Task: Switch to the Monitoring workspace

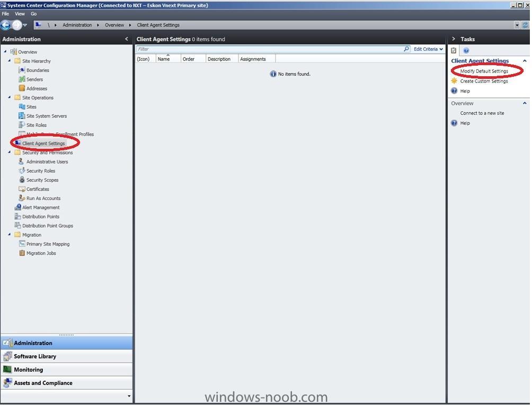Action: click(67, 370)
